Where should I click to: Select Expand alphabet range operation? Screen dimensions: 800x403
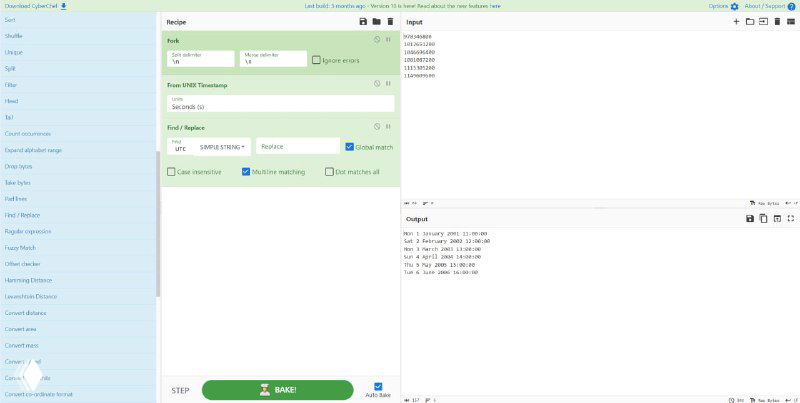(78, 150)
